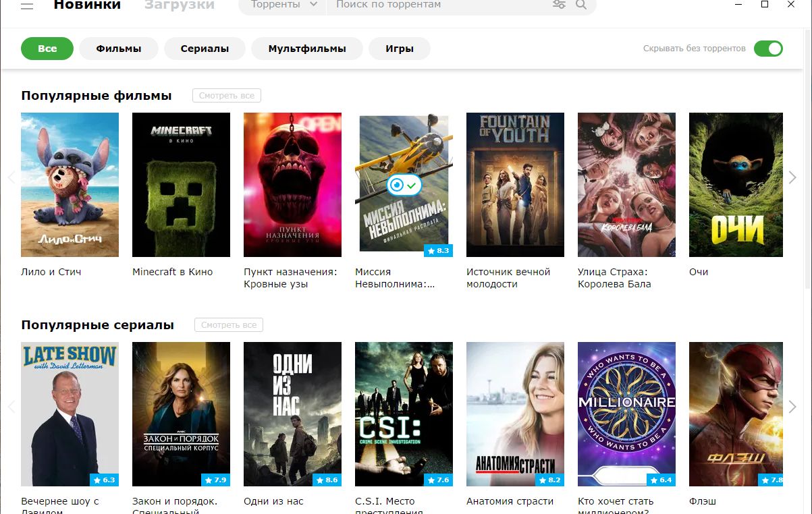Screen dimensions: 812x514
Task: Open the Who Wants to Be a Millionaire poster
Action: (627, 414)
